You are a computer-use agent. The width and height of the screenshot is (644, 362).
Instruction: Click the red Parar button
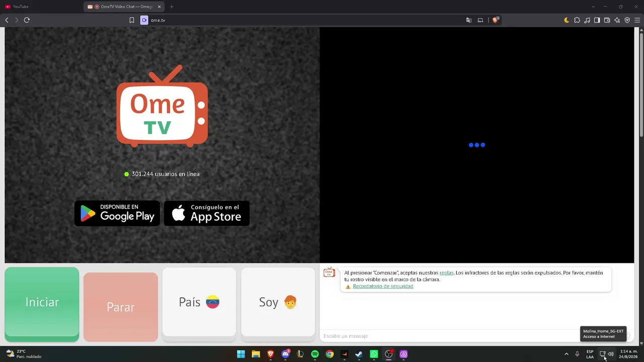click(121, 307)
